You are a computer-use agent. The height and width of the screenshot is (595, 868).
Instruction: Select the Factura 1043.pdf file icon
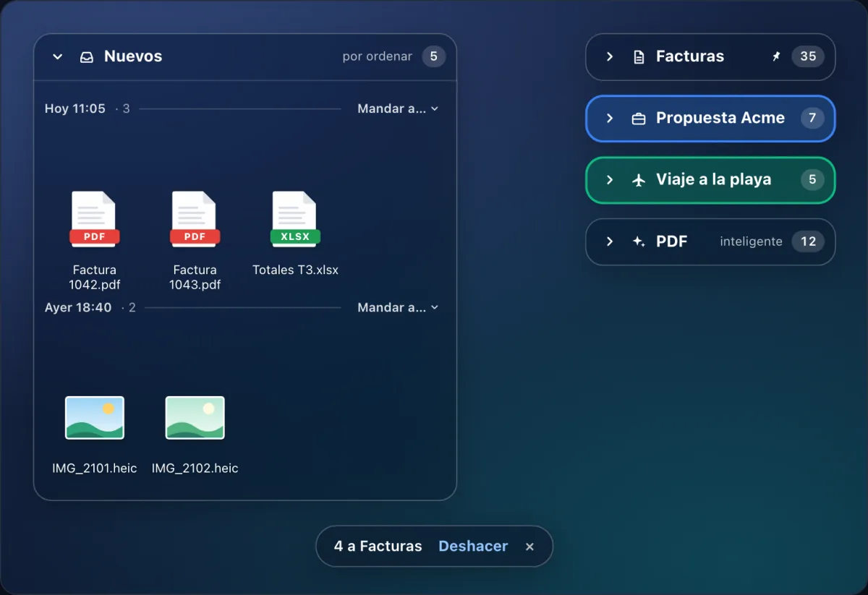(x=195, y=220)
